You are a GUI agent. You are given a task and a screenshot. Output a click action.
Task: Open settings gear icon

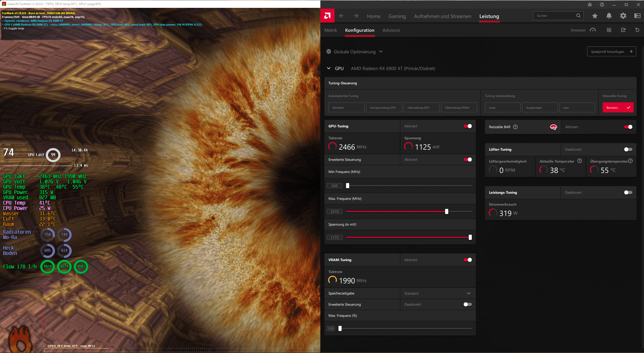point(623,16)
